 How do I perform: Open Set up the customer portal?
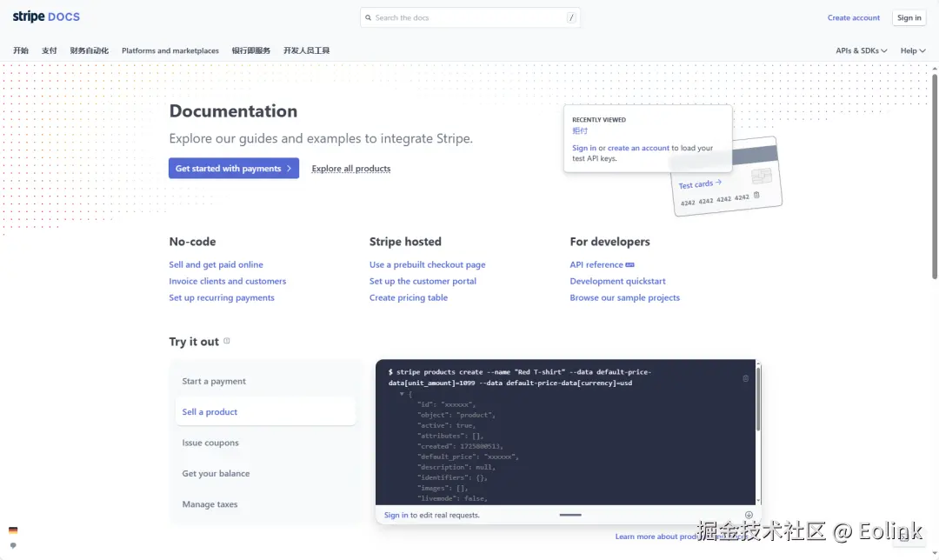point(423,281)
